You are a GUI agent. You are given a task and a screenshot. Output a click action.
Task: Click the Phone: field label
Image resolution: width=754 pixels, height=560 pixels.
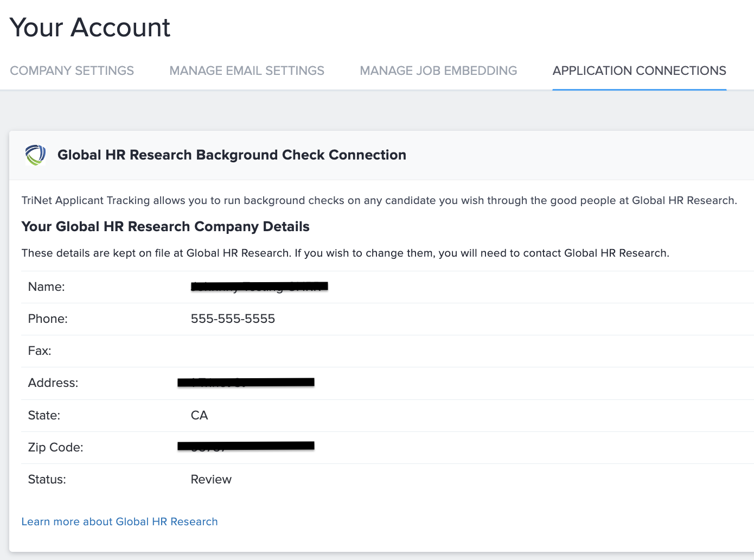point(48,319)
